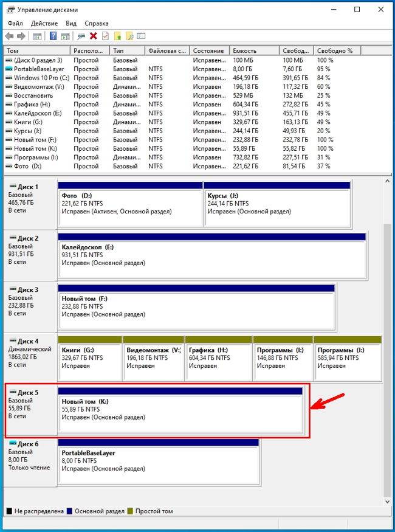The width and height of the screenshot is (395, 532).
Task: Open the Справка menu
Action: coord(97,24)
